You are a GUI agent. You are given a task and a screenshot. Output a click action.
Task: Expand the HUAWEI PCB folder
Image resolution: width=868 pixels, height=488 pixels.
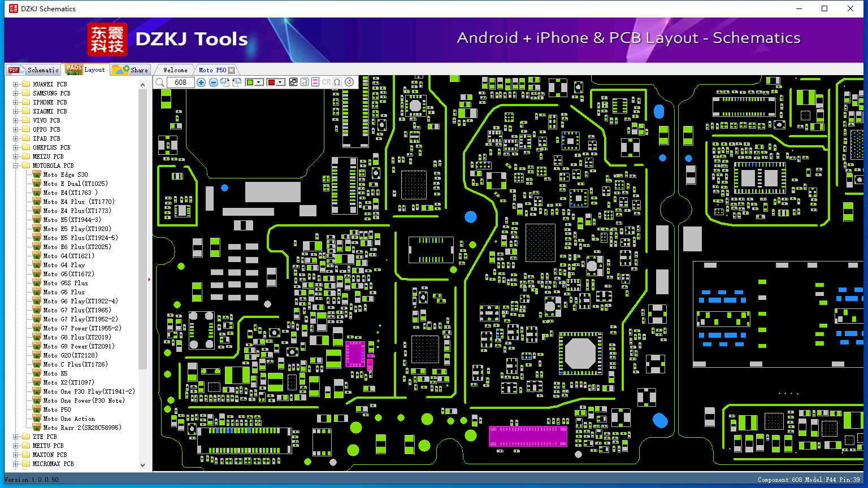pos(16,84)
